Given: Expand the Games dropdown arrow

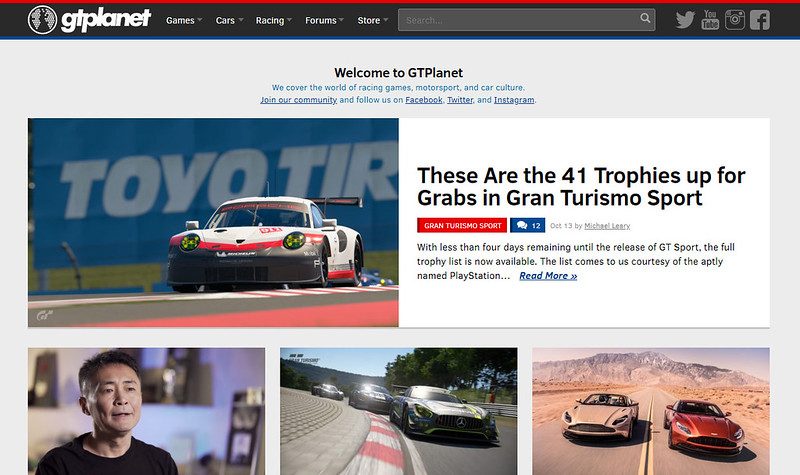Looking at the screenshot, I should [x=200, y=20].
